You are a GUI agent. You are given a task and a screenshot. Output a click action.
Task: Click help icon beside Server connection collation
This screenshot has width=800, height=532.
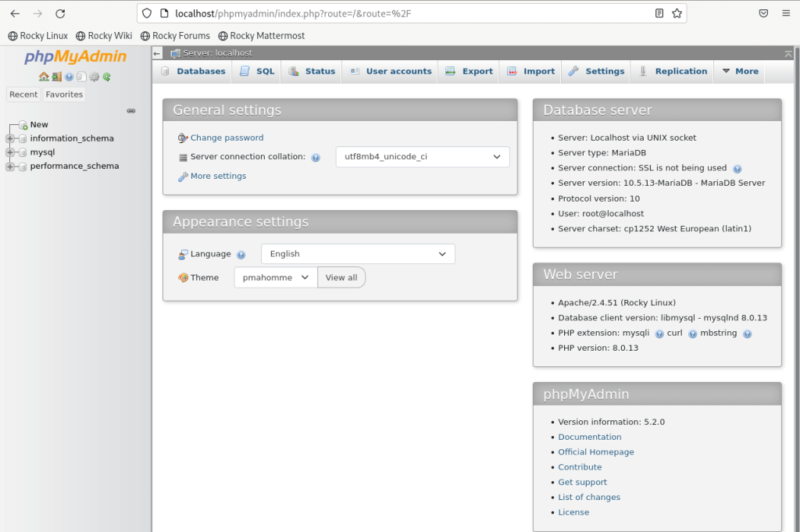click(316, 157)
